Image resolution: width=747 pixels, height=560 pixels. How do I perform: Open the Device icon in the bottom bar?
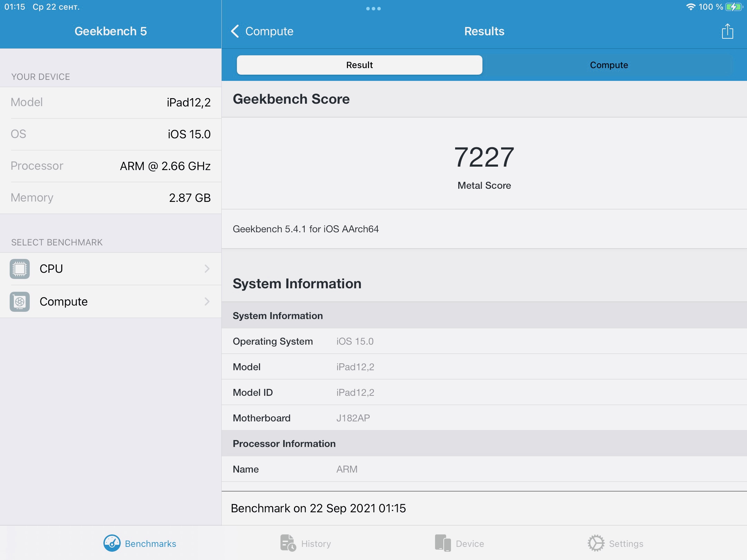pyautogui.click(x=443, y=543)
